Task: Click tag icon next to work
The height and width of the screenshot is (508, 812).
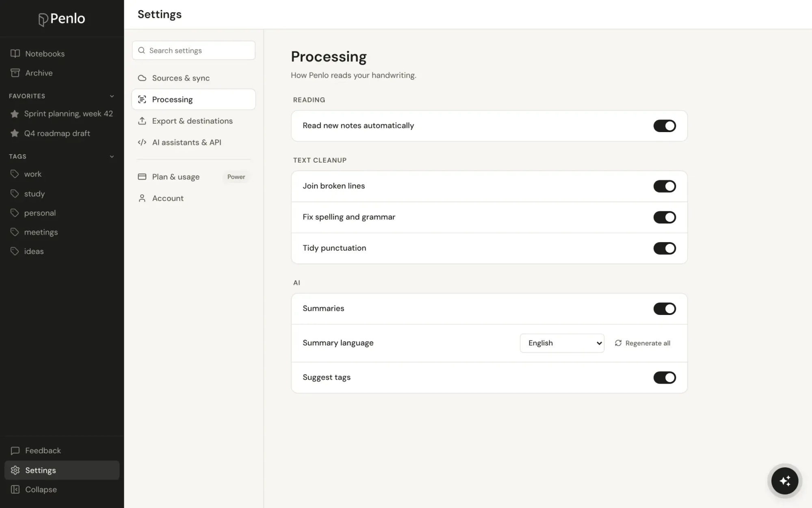Action: tap(15, 174)
